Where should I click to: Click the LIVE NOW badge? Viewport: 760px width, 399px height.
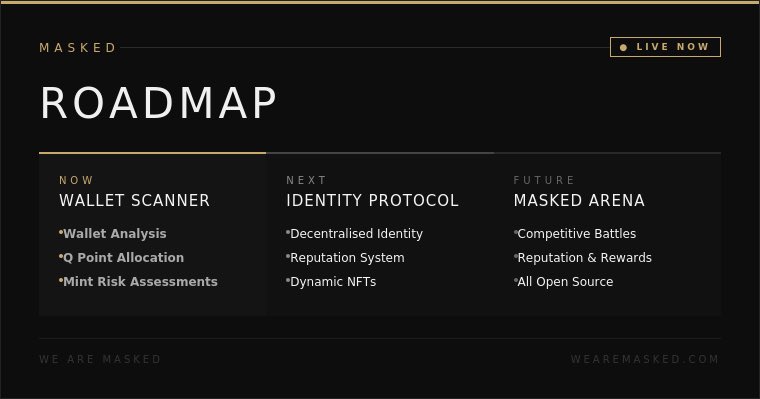pyautogui.click(x=665, y=47)
